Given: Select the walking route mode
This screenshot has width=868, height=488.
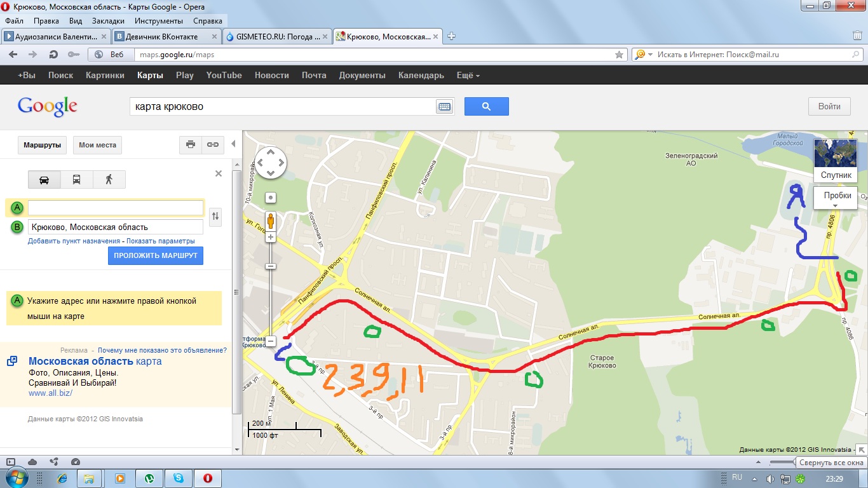Looking at the screenshot, I should (x=109, y=180).
